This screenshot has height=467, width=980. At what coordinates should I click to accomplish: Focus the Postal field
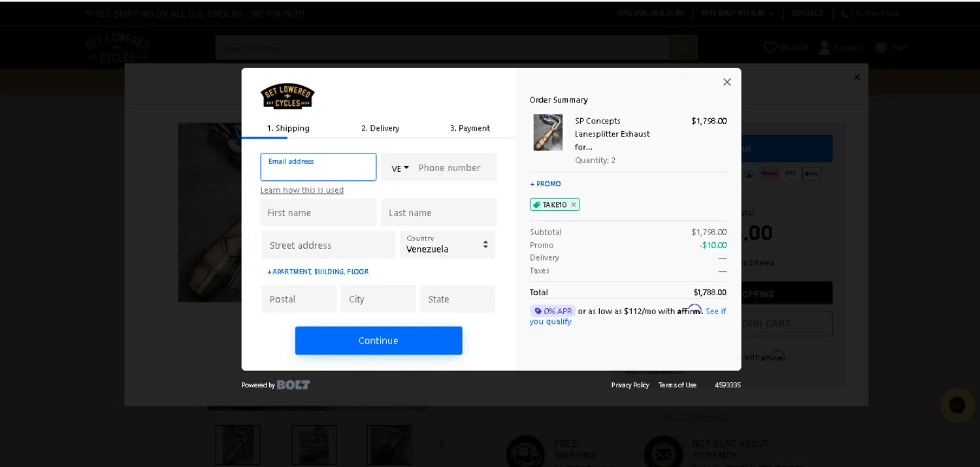coord(299,298)
